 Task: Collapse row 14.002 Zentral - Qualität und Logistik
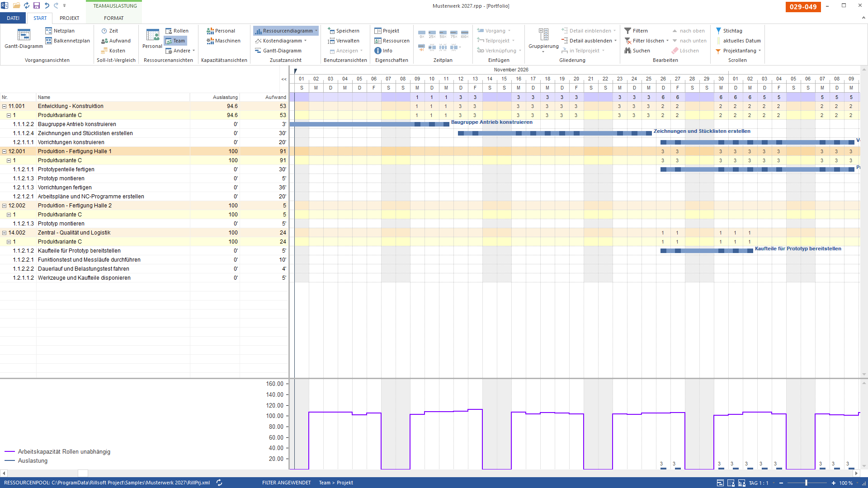4,233
